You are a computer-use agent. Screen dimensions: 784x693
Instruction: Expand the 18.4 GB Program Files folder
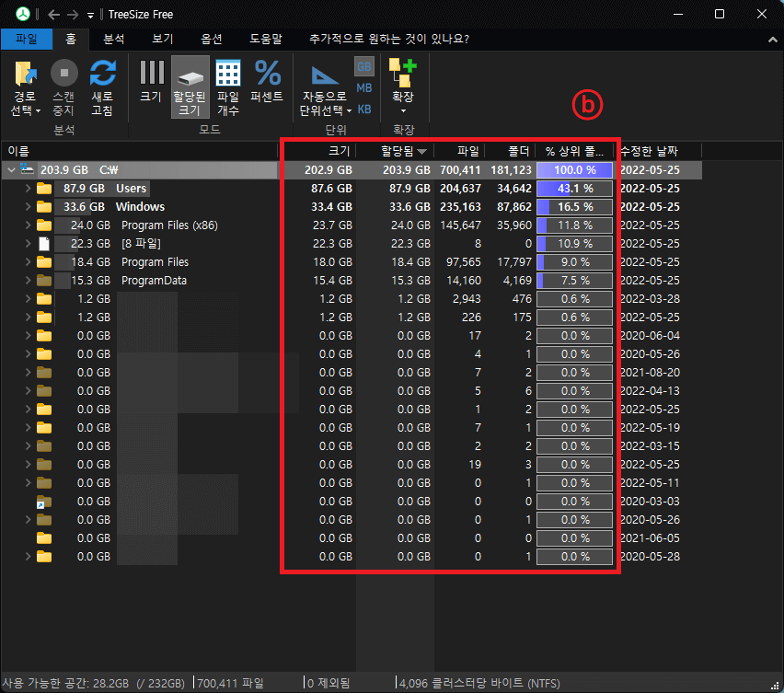coord(28,262)
